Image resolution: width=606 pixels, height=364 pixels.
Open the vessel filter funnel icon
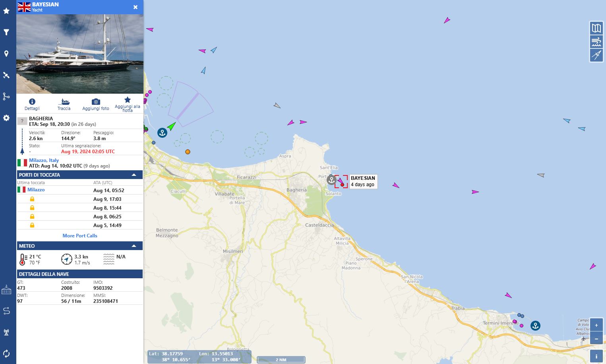click(6, 33)
